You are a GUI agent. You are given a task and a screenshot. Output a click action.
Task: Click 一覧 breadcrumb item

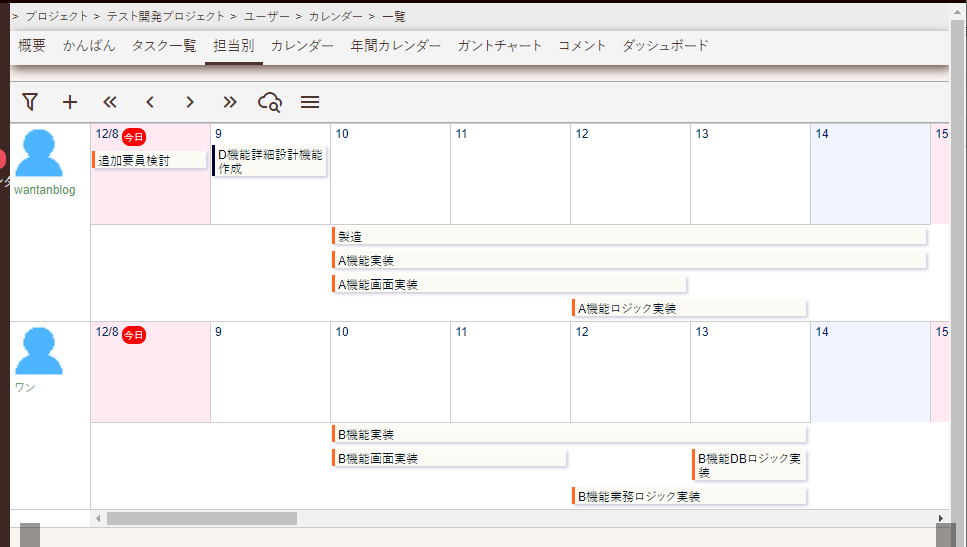[x=394, y=17]
